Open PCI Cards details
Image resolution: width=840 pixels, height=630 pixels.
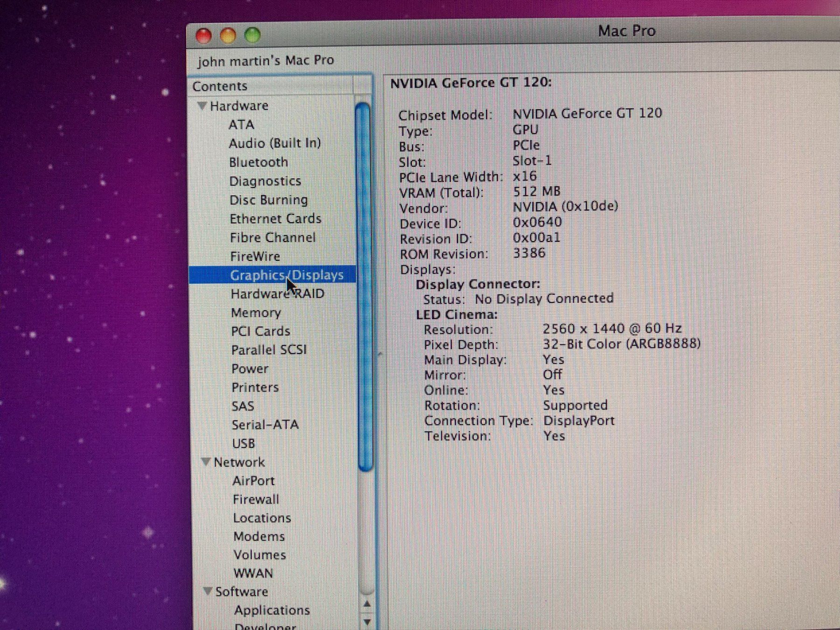coord(260,331)
